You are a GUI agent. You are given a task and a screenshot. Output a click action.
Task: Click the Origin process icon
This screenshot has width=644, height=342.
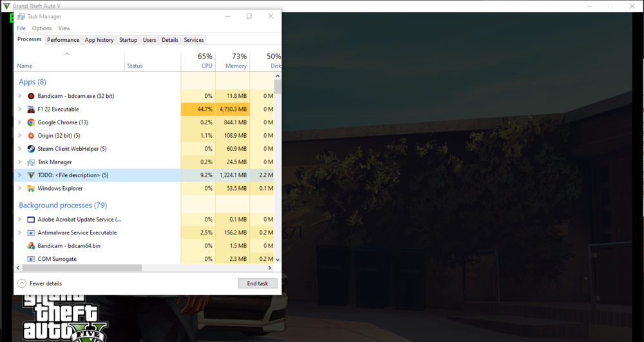(31, 135)
